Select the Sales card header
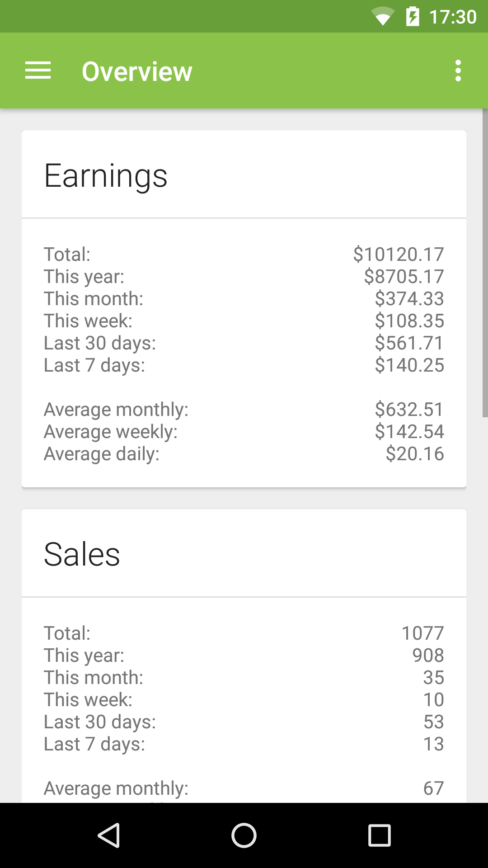488x868 pixels. point(82,554)
